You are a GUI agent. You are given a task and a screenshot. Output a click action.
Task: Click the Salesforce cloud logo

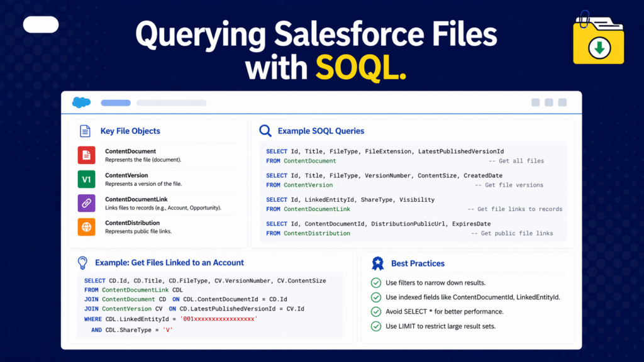point(81,102)
